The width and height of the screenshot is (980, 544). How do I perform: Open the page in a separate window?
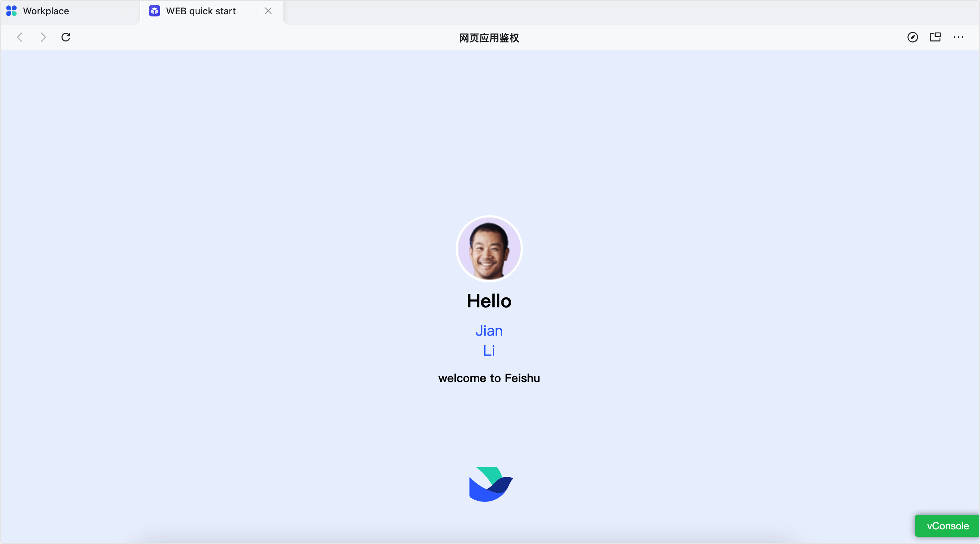[x=935, y=37]
